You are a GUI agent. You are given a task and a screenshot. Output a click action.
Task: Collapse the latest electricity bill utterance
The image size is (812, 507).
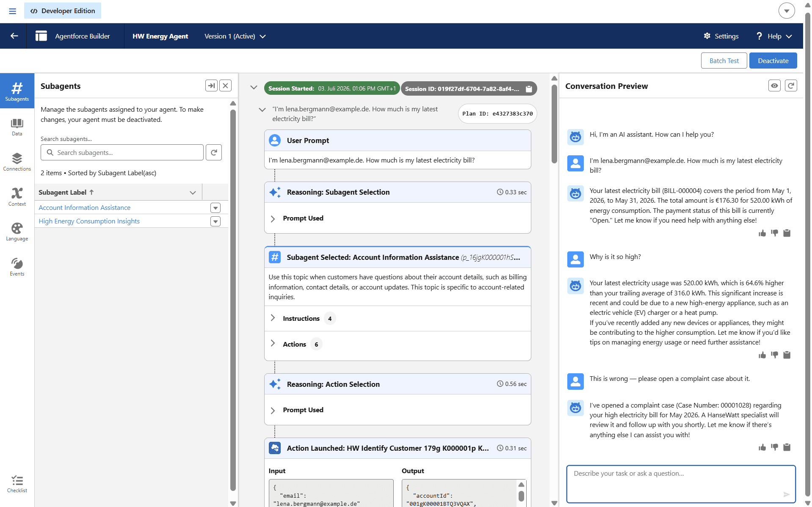pyautogui.click(x=262, y=110)
